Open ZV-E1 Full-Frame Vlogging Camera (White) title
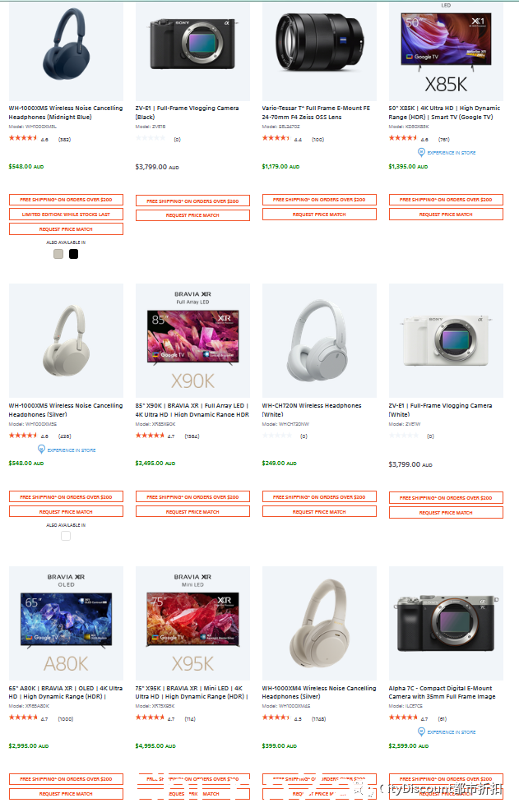 coord(440,410)
